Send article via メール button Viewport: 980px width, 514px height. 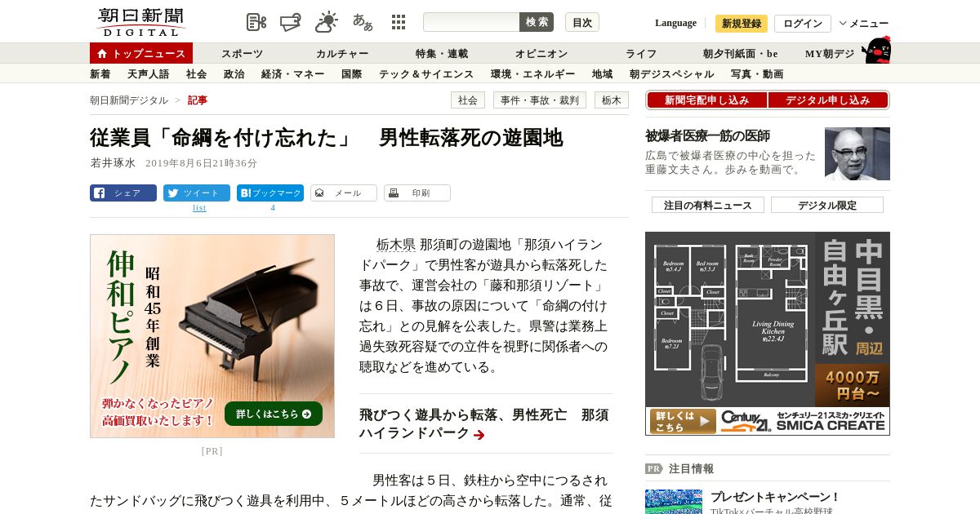pos(344,193)
